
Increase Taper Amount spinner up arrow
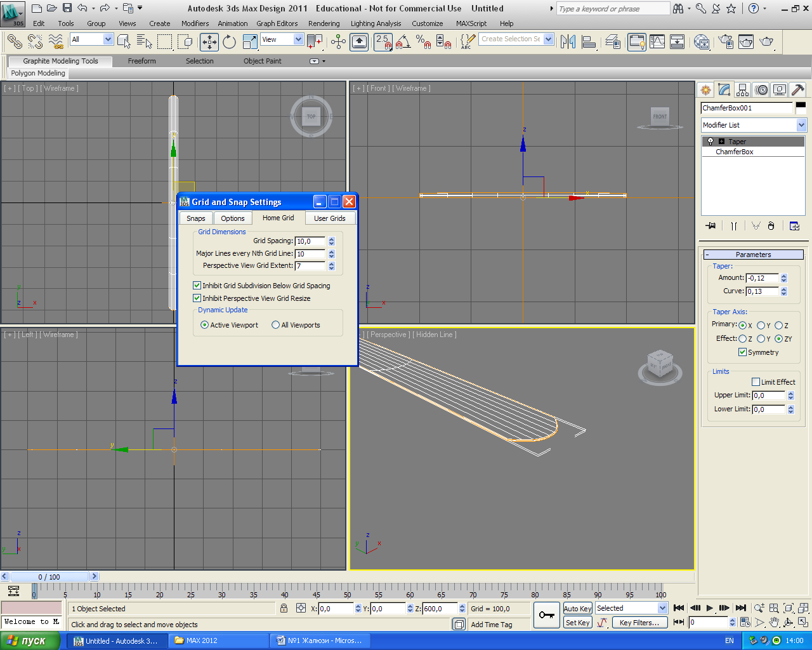(784, 276)
